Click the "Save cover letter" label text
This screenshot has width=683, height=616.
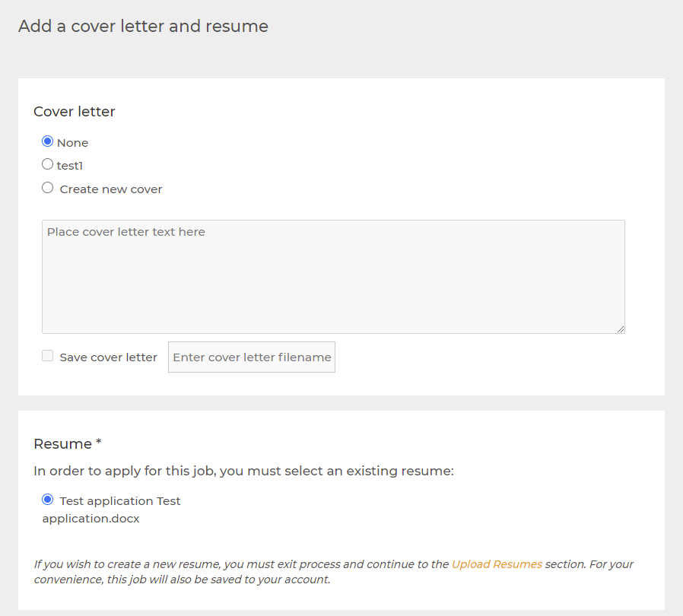click(x=108, y=357)
